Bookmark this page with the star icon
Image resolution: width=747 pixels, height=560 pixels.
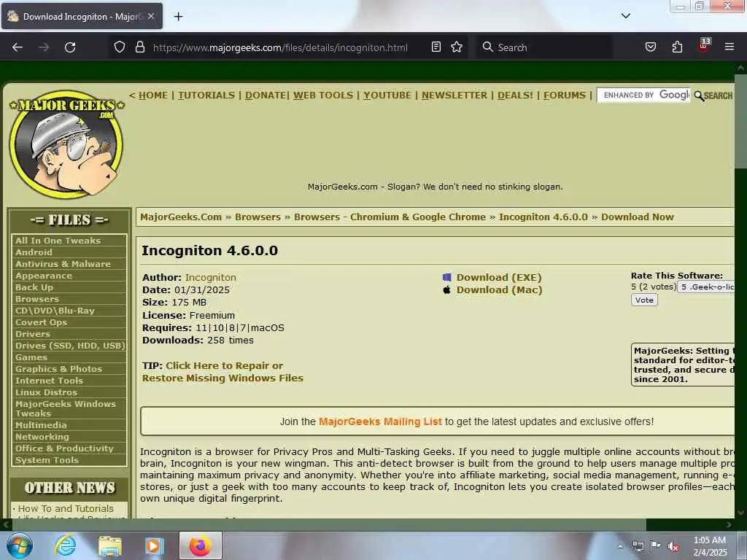tap(457, 47)
